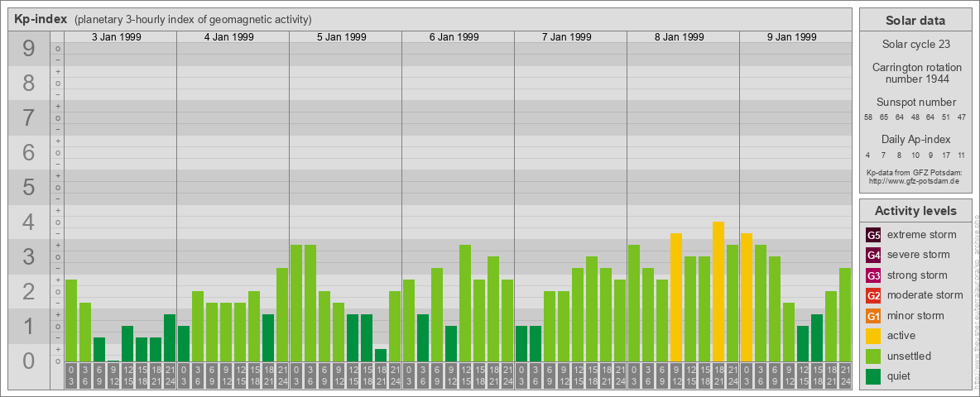This screenshot has height=397, width=980.
Task: Click sunspot number value 58
Action: 869,117
